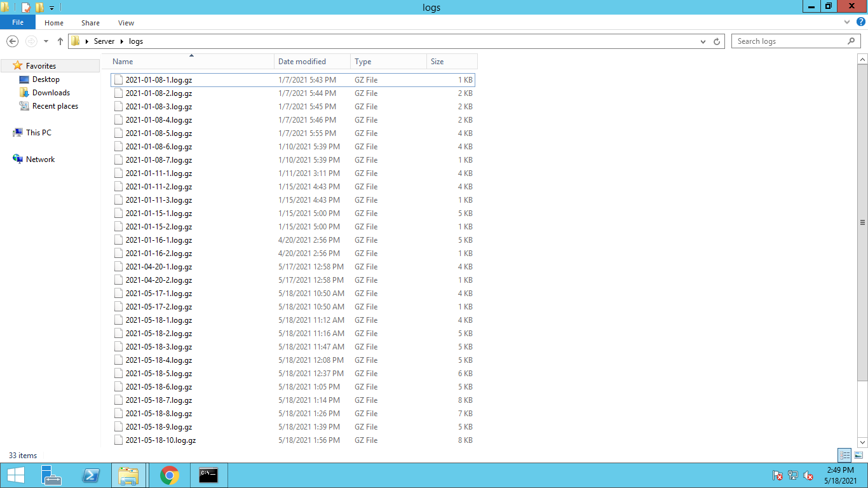Select the file 2021-01-15-1.log.gz

(293, 213)
